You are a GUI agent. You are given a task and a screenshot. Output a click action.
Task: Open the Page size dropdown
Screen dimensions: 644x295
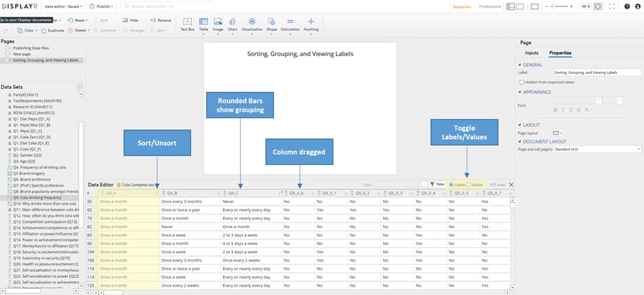[597, 149]
